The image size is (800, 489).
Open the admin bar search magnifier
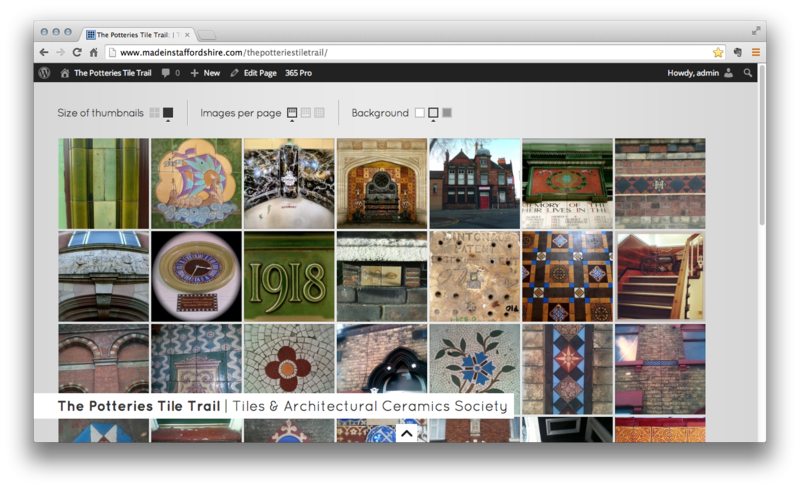coord(748,73)
